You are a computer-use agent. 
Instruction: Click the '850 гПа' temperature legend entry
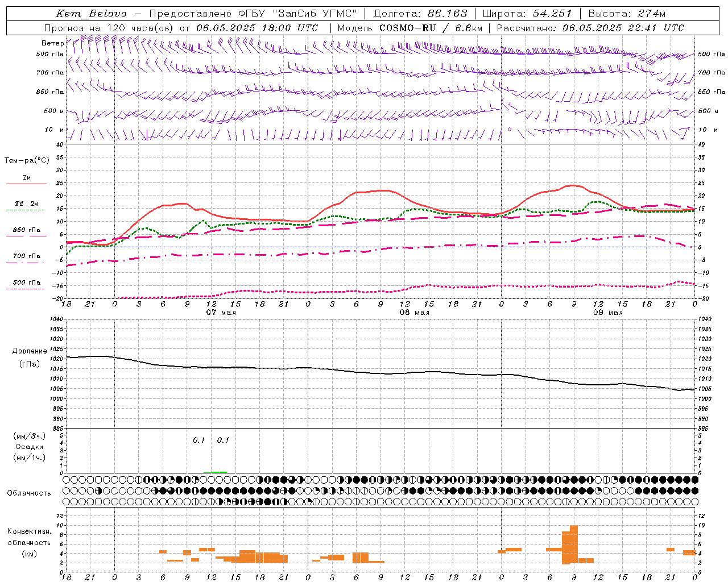pyautogui.click(x=26, y=230)
